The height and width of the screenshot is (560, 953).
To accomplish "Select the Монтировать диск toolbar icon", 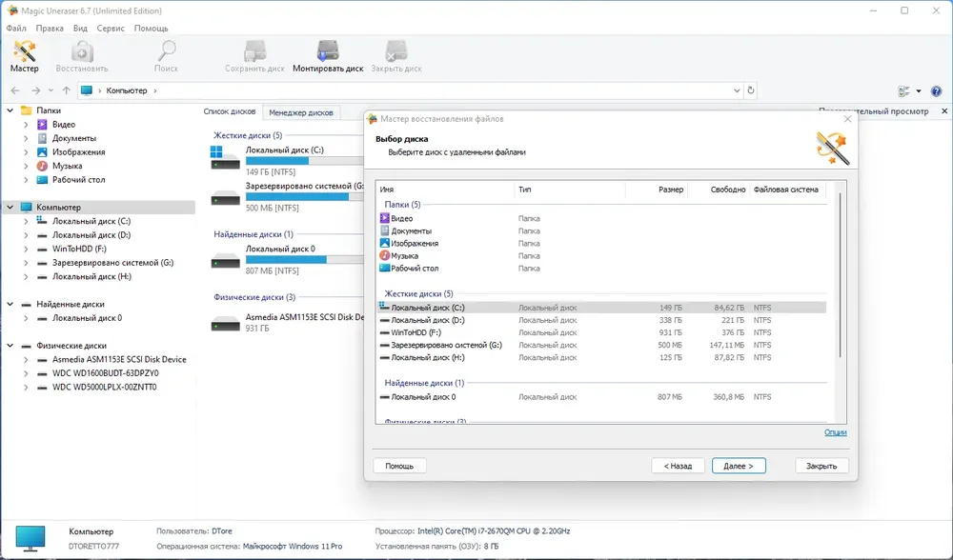I will (x=328, y=56).
